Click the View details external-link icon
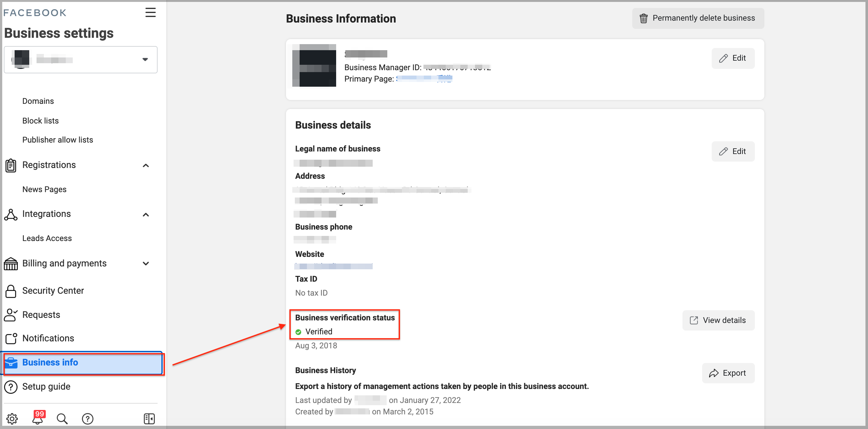868x429 pixels. 694,320
